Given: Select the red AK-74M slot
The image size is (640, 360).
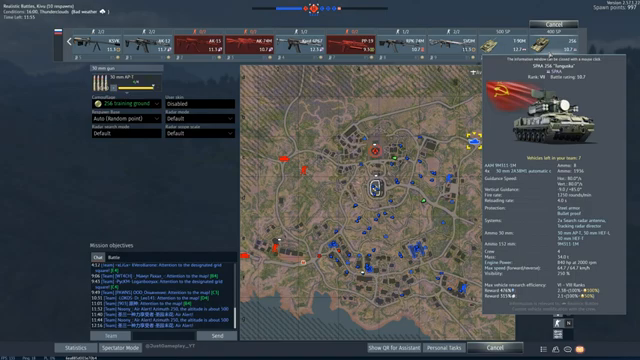Looking at the screenshot, I should tap(249, 44).
